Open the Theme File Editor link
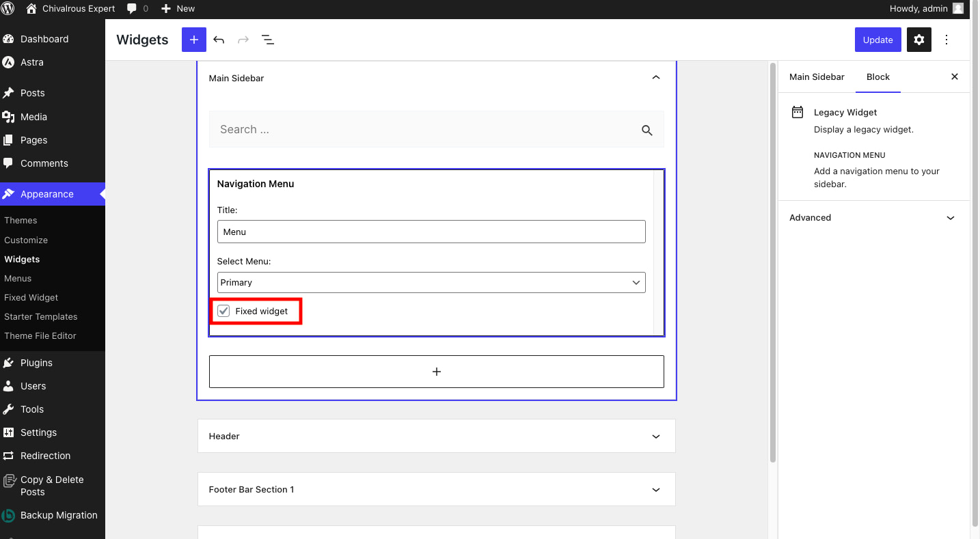 [x=40, y=335]
